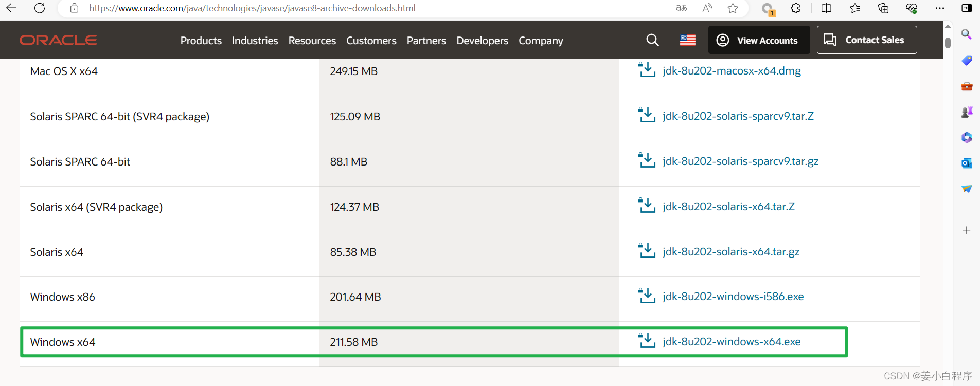Select the 88.1 MB file size cell
Viewport: 980px width, 386px height.
point(349,162)
